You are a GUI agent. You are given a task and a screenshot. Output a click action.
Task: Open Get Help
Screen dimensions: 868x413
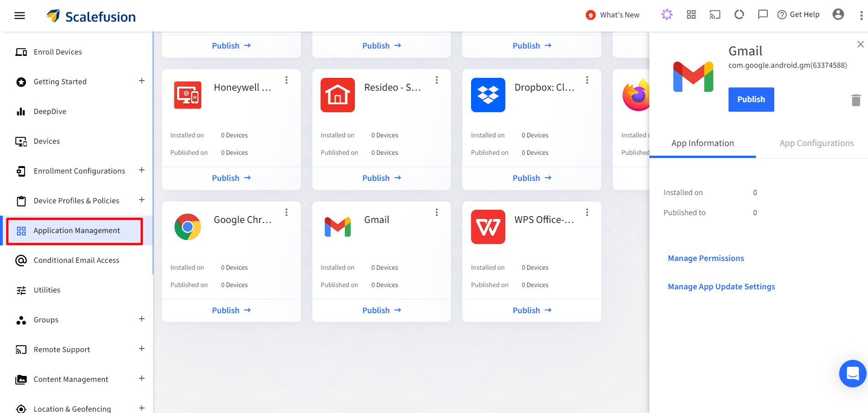coord(798,15)
